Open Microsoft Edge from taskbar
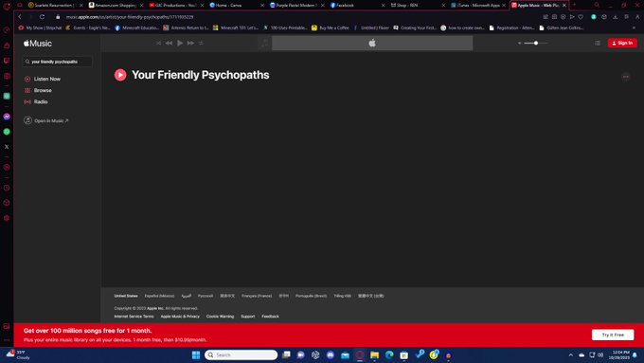Screen dimensions: 644x363 [389, 354]
